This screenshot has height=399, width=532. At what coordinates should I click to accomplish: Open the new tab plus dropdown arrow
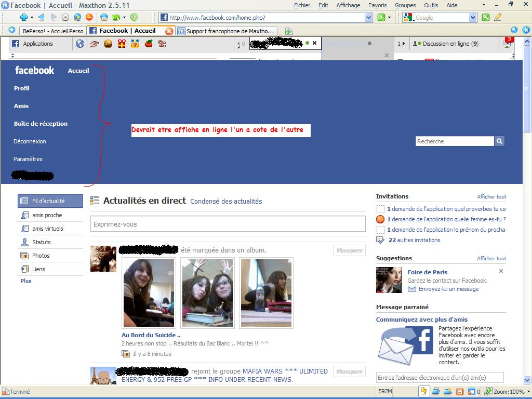(32, 17)
